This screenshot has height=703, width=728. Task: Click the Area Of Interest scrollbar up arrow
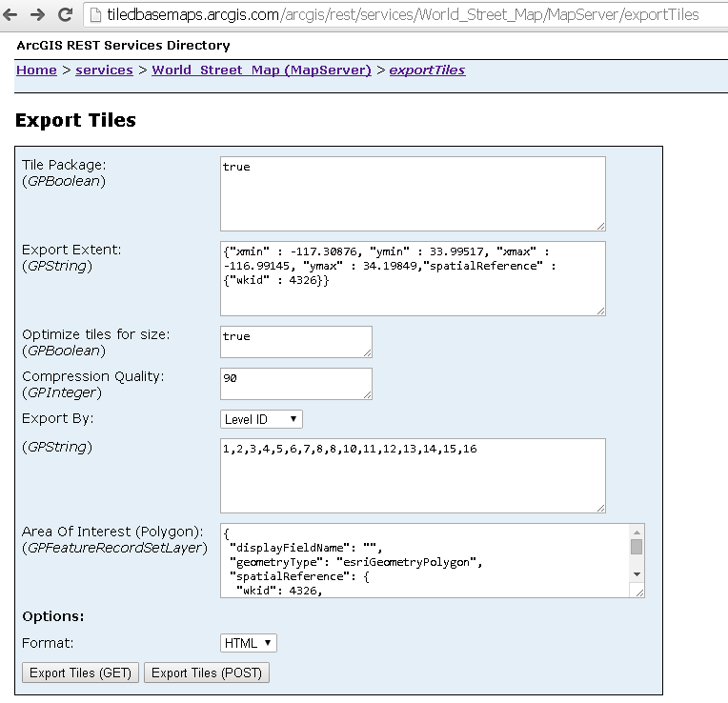(637, 532)
